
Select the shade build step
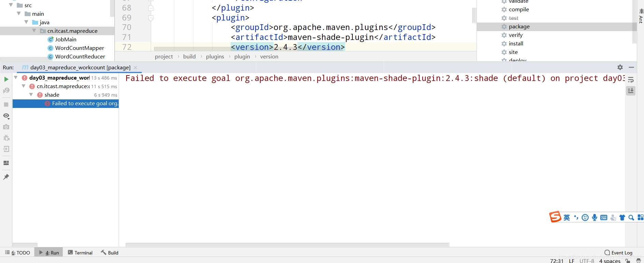52,95
